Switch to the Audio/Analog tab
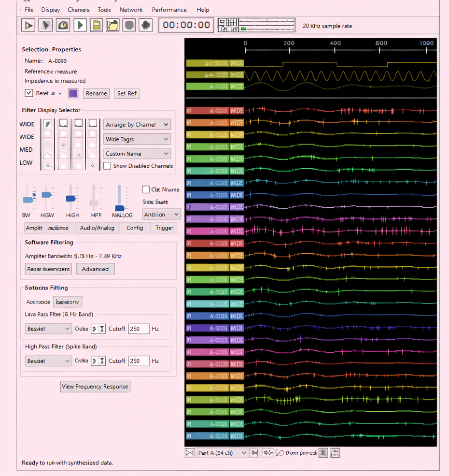The height and width of the screenshot is (476, 449). coord(97,228)
